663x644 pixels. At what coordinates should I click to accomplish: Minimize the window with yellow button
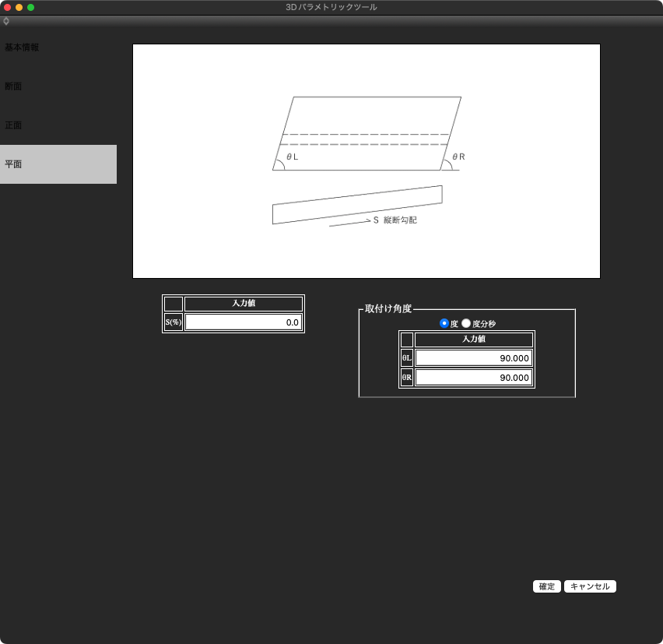click(x=19, y=7)
